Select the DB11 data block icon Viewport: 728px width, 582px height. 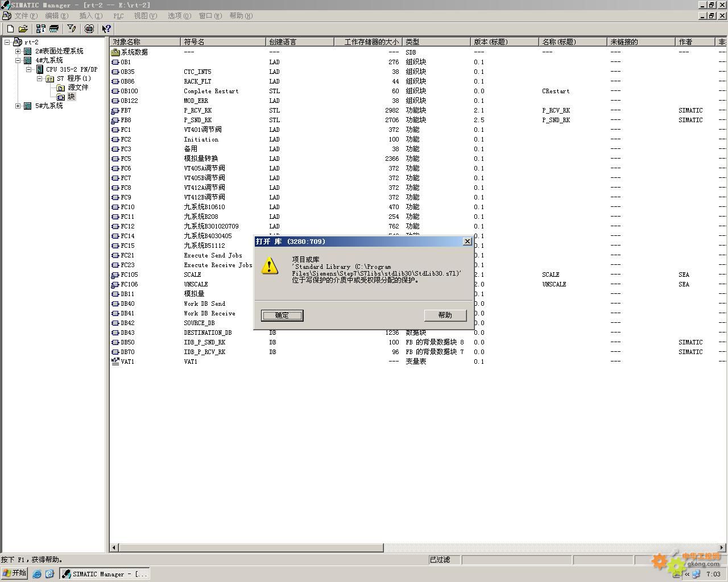[x=115, y=294]
